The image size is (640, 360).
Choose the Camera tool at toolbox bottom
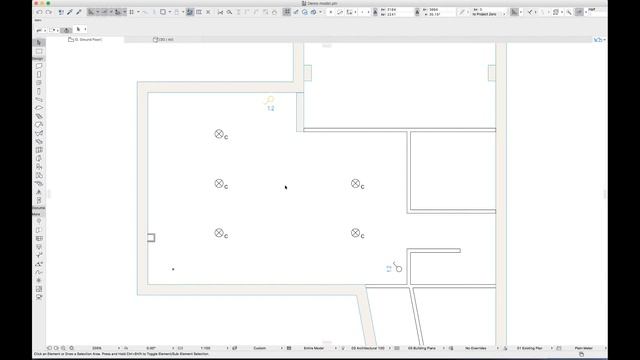point(39,297)
